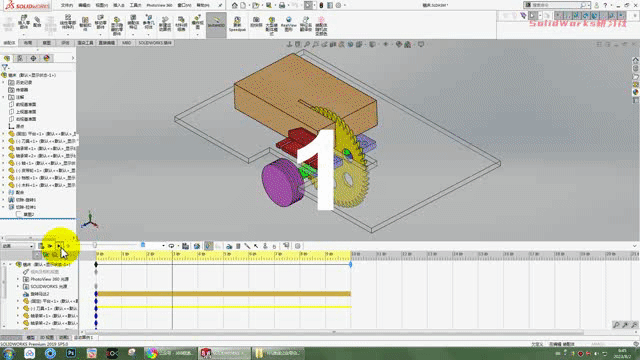The image size is (640, 360).
Task: Expand PhotoView 360 lights in motion tree
Action: (x=18, y=279)
